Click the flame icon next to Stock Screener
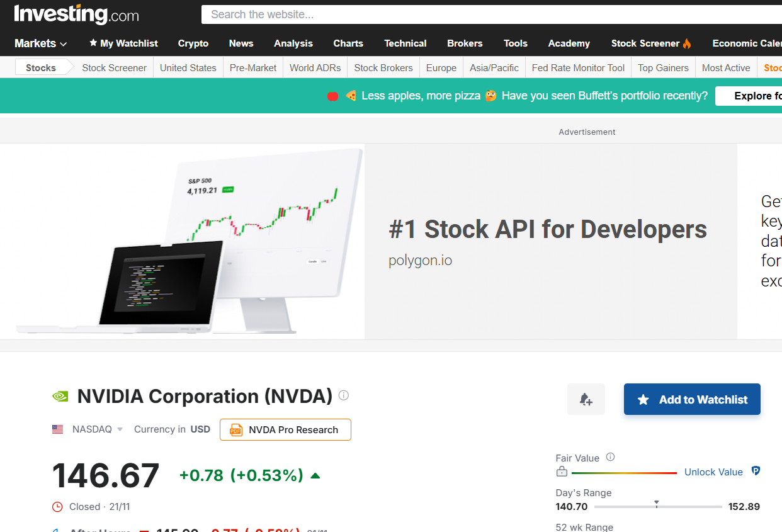Image resolution: width=782 pixels, height=532 pixels. pos(687,43)
